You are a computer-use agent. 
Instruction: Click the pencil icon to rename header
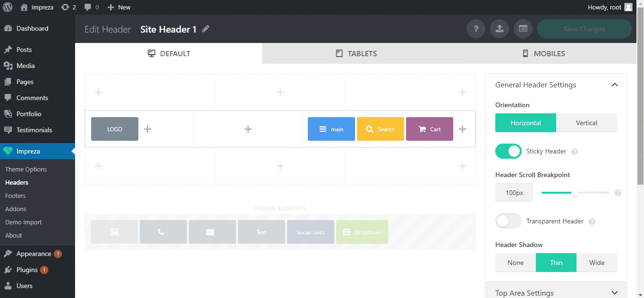205,29
